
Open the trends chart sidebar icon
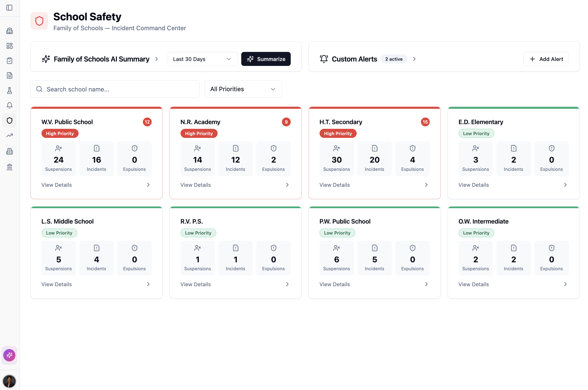[x=10, y=135]
